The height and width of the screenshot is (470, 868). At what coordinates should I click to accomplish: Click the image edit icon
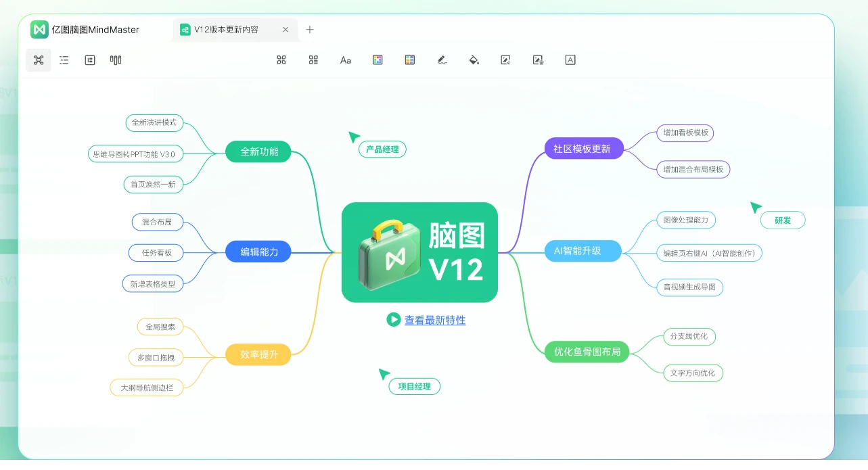[505, 60]
